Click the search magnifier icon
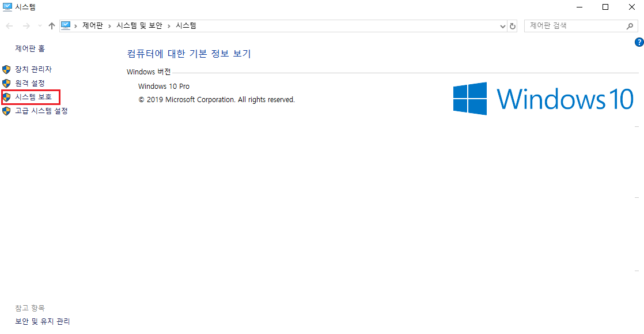Viewport: 644px width, 334px height. pyautogui.click(x=629, y=26)
